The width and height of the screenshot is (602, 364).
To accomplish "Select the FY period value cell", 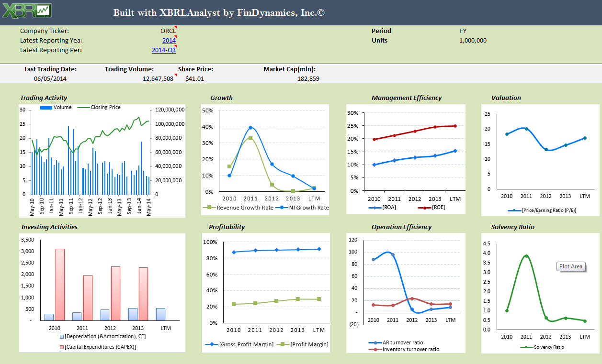I will [x=463, y=31].
